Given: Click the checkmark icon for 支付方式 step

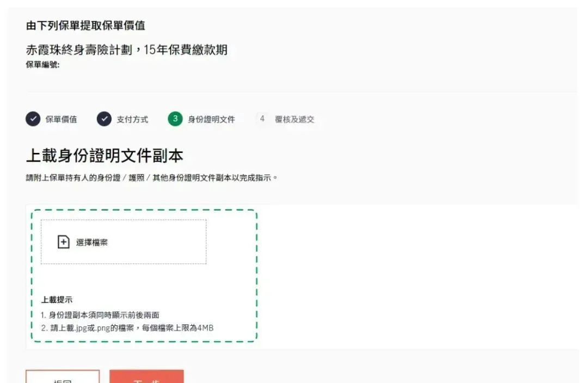Looking at the screenshot, I should [104, 119].
